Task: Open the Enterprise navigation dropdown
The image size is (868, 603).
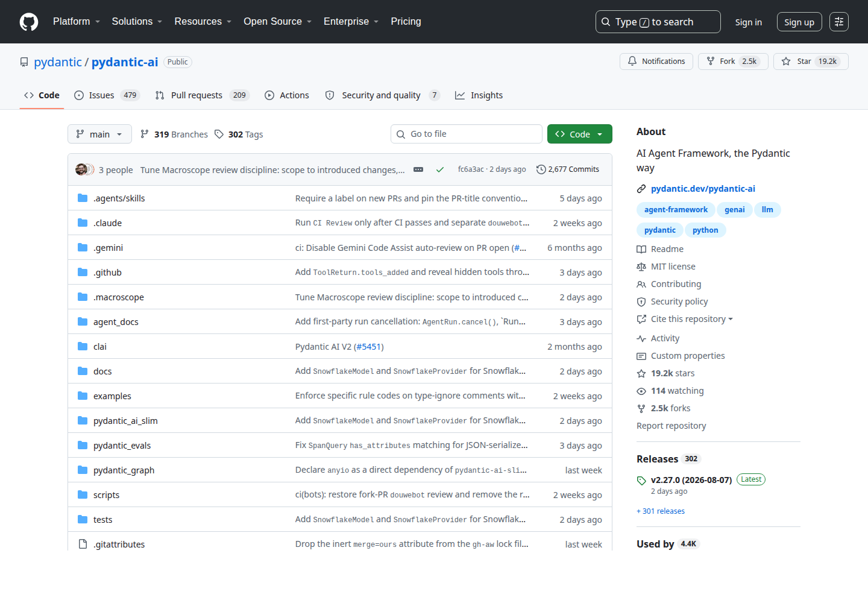Action: click(351, 22)
